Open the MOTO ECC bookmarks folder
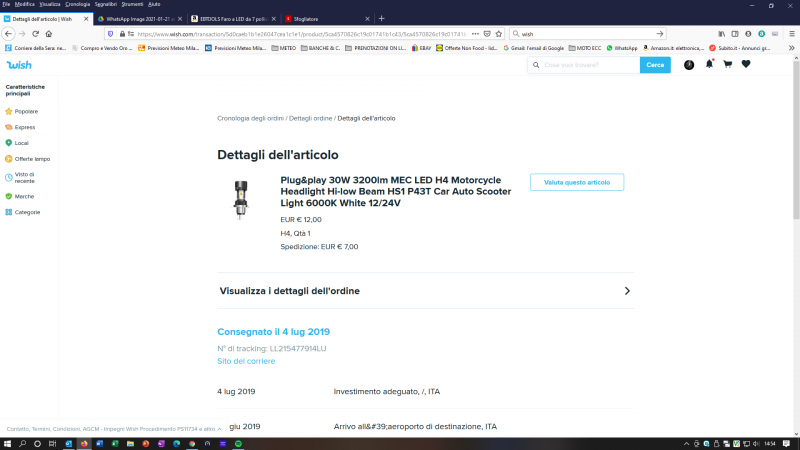 (x=585, y=48)
